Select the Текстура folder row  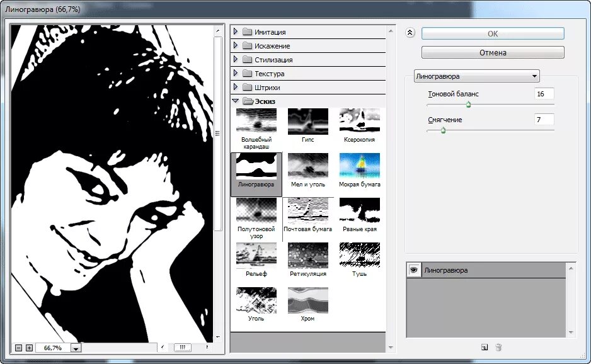click(x=308, y=74)
